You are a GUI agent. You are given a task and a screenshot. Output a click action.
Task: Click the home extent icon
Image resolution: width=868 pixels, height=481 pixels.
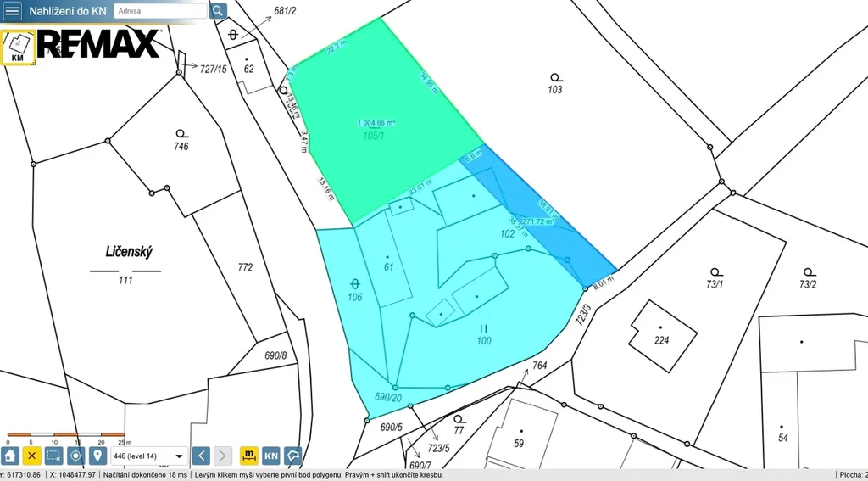coord(10,456)
